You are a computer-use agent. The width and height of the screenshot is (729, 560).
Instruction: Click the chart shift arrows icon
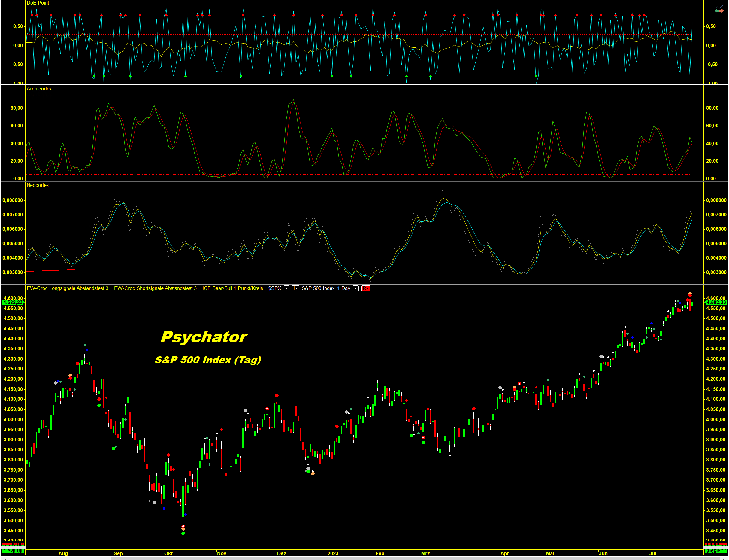(x=719, y=10)
